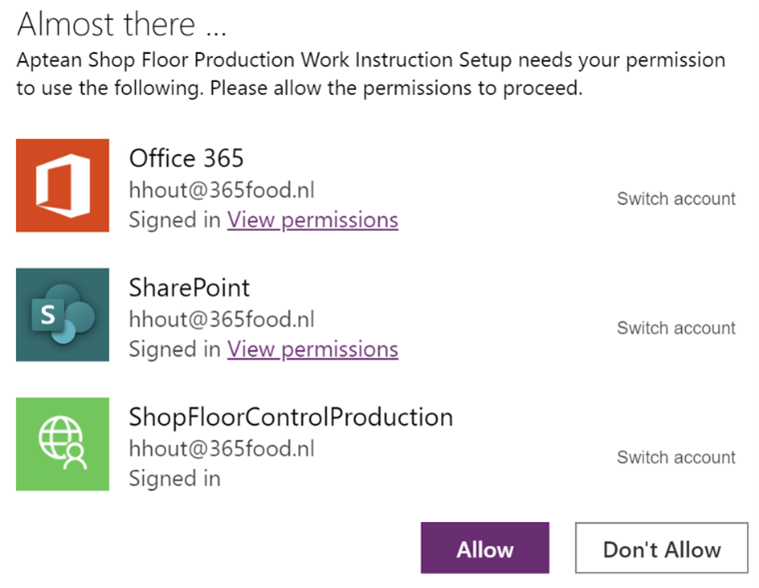Click the email address under SharePoint
Screen dimensions: 759x588
[221, 319]
